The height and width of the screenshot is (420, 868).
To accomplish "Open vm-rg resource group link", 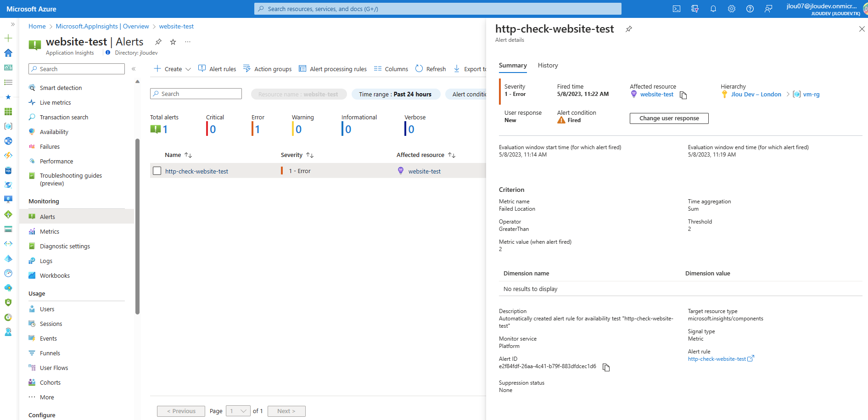I will coord(811,94).
